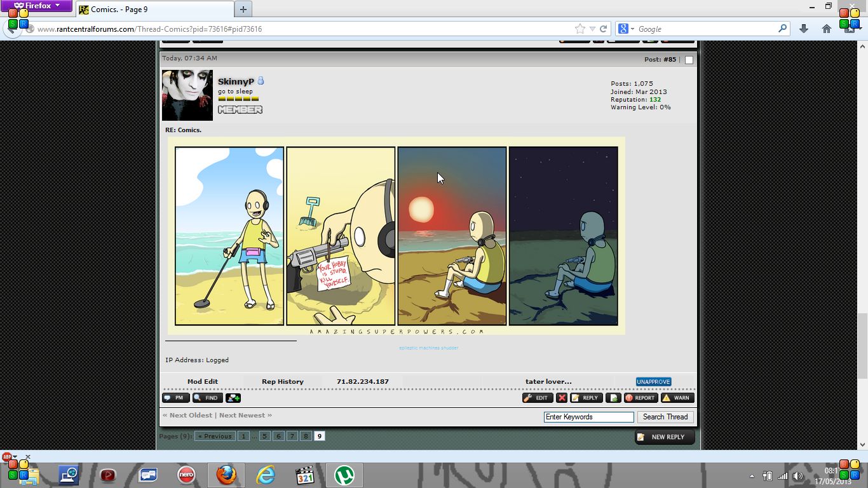
Task: Tick the Post #85 selection checkbox
Action: [689, 60]
